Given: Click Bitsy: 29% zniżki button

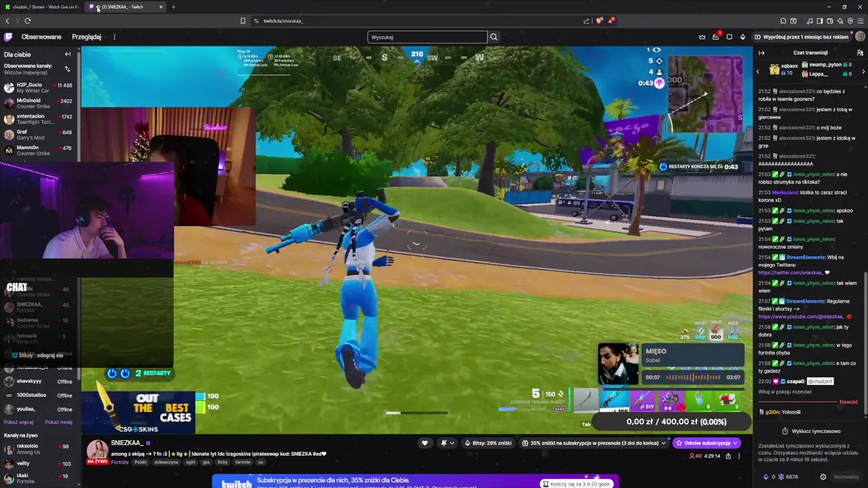Looking at the screenshot, I should coord(488,443).
